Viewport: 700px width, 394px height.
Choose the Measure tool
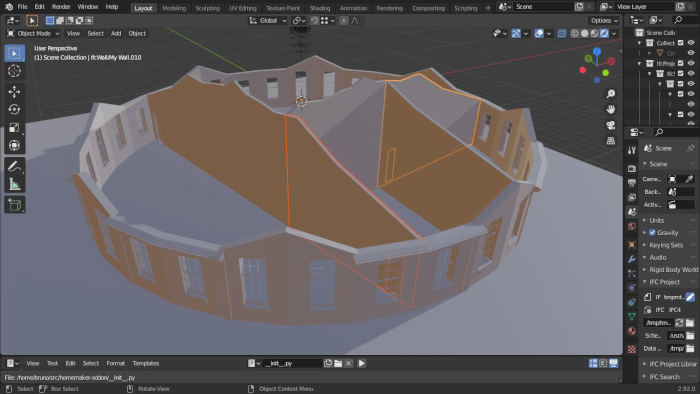[14, 184]
